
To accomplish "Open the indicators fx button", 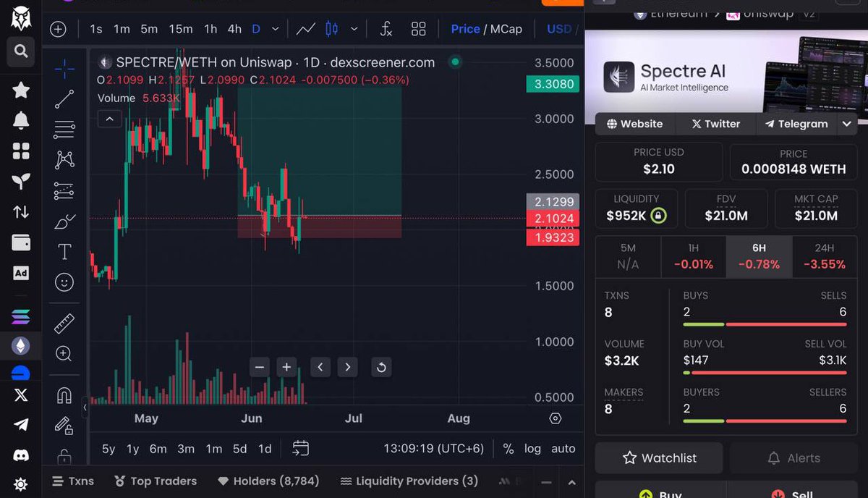I will 386,29.
